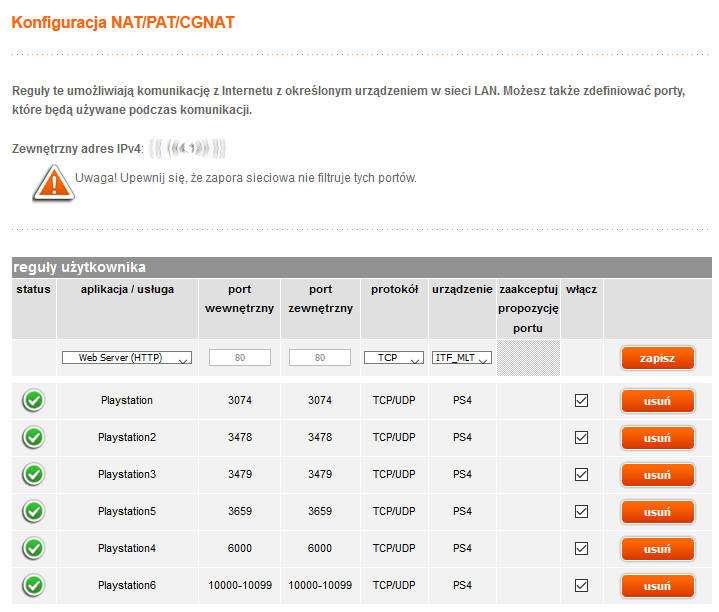This screenshot has width=719, height=612.
Task: Uncheck the włącz checkbox for Playstation rule
Action: pyautogui.click(x=581, y=400)
